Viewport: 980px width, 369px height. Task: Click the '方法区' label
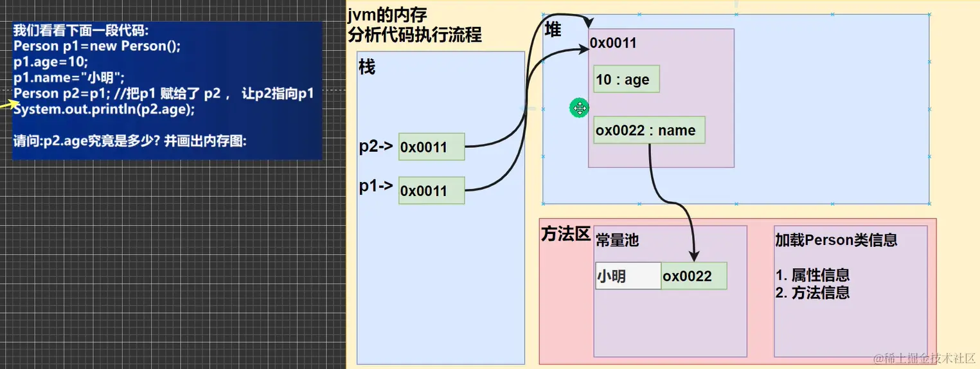click(566, 234)
